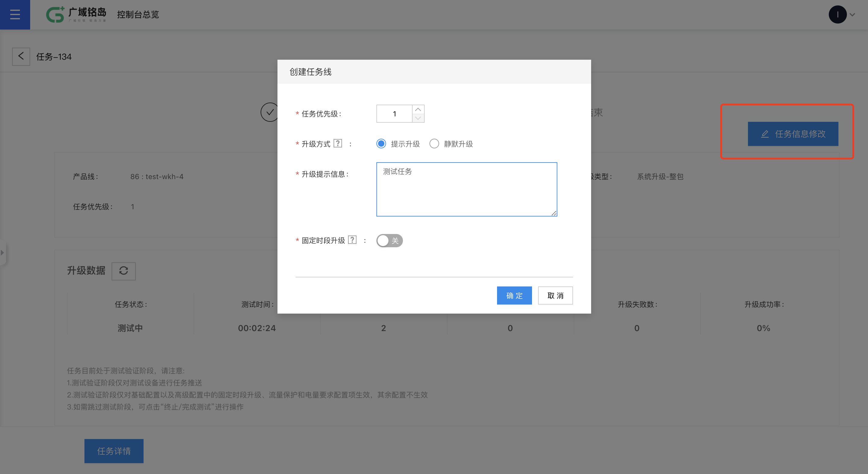868x474 pixels.
Task: Decrease the task priority with the down arrow
Action: coord(418,118)
